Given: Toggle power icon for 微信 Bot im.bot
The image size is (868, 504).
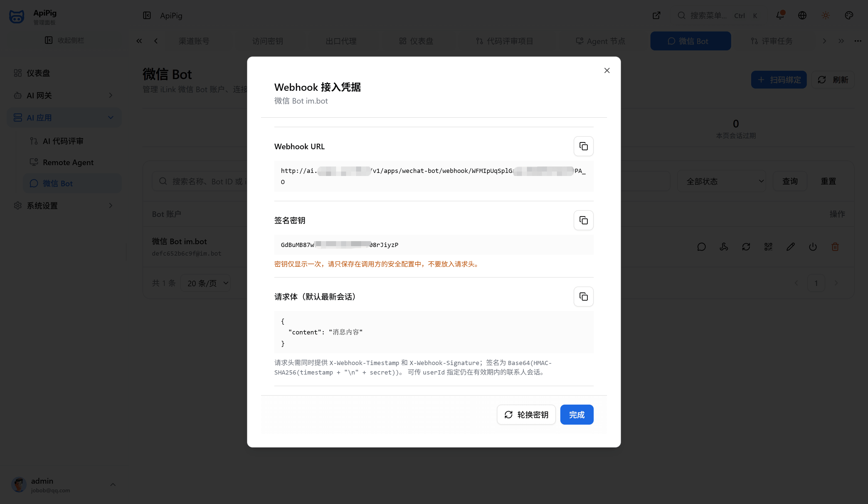Looking at the screenshot, I should 813,247.
